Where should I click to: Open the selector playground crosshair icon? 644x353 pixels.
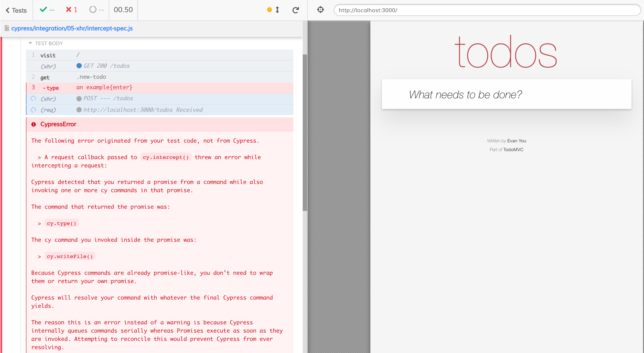(x=320, y=10)
